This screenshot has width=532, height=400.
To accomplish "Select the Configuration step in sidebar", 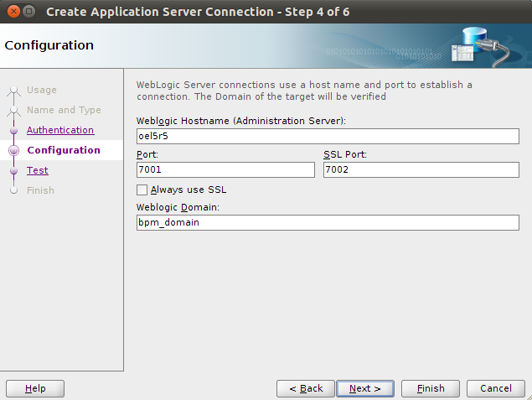I will (64, 150).
